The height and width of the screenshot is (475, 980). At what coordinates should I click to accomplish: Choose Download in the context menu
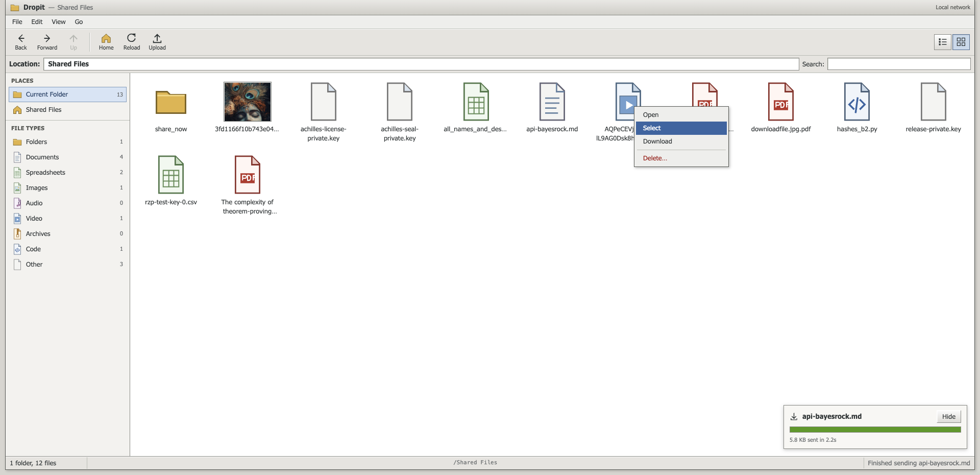[x=681, y=141]
